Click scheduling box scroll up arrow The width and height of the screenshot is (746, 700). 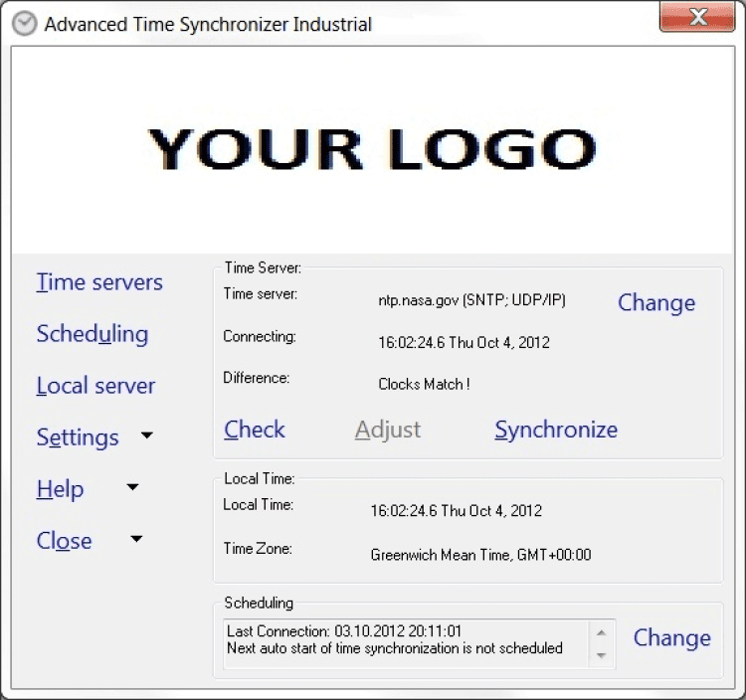pos(602,633)
